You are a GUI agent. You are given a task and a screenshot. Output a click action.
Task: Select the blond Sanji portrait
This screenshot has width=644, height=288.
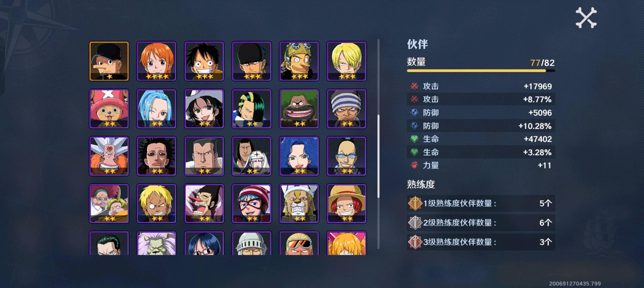pyautogui.click(x=347, y=61)
